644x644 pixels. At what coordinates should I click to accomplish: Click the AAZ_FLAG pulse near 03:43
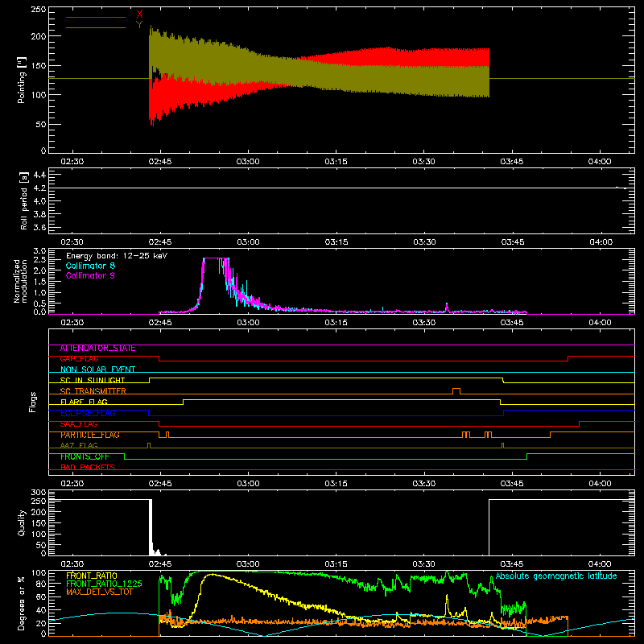pos(502,445)
